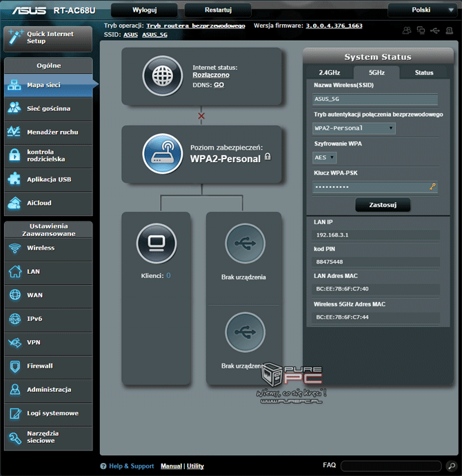Open Firewall shield icon

tap(15, 366)
